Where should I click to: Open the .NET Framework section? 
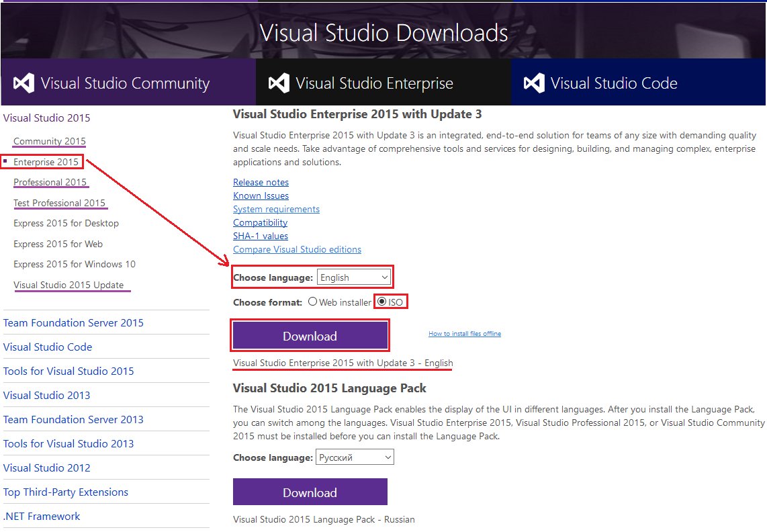[42, 516]
